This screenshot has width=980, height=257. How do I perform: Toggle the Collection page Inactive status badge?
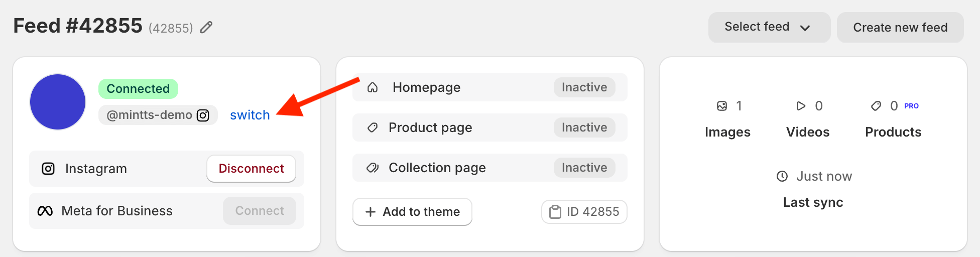pyautogui.click(x=584, y=168)
